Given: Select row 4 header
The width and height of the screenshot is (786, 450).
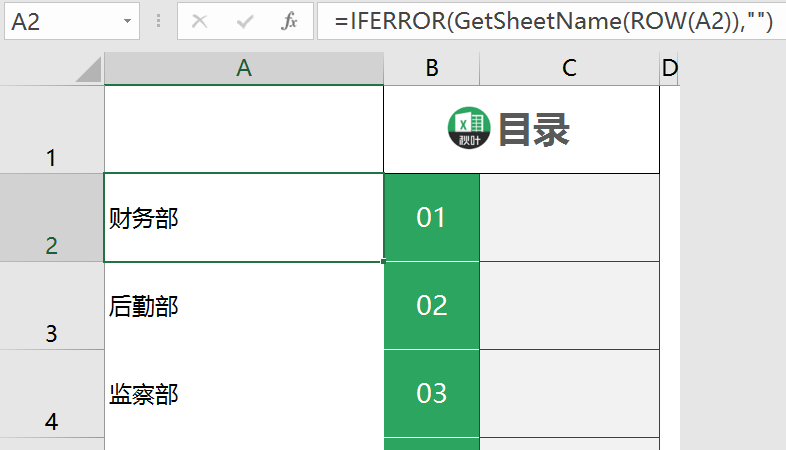Looking at the screenshot, I should point(51,394).
